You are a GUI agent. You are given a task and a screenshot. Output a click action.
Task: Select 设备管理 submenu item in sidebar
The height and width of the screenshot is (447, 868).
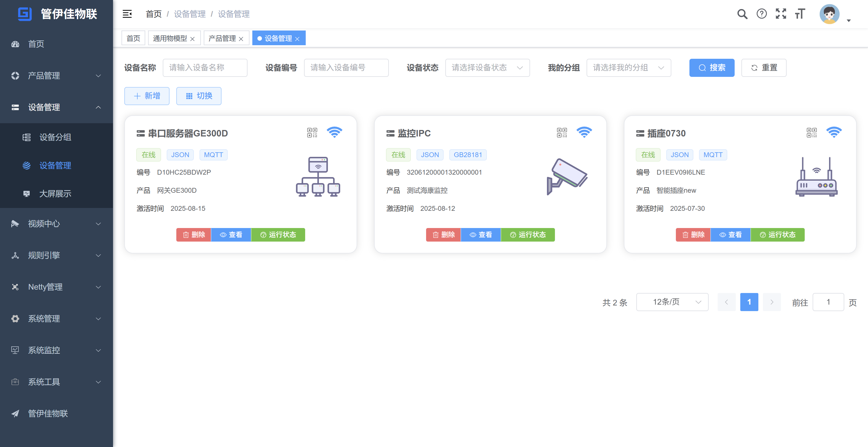click(x=56, y=165)
